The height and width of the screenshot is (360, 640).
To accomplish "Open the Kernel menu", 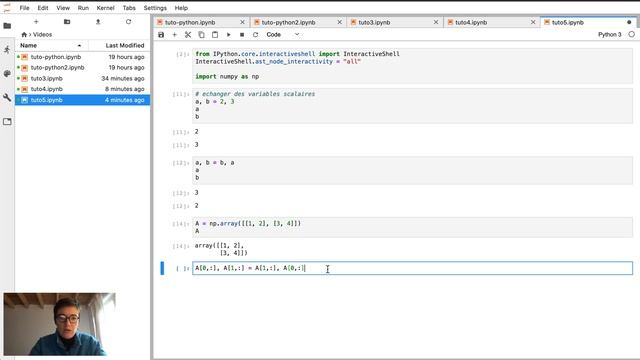I will tap(105, 8).
